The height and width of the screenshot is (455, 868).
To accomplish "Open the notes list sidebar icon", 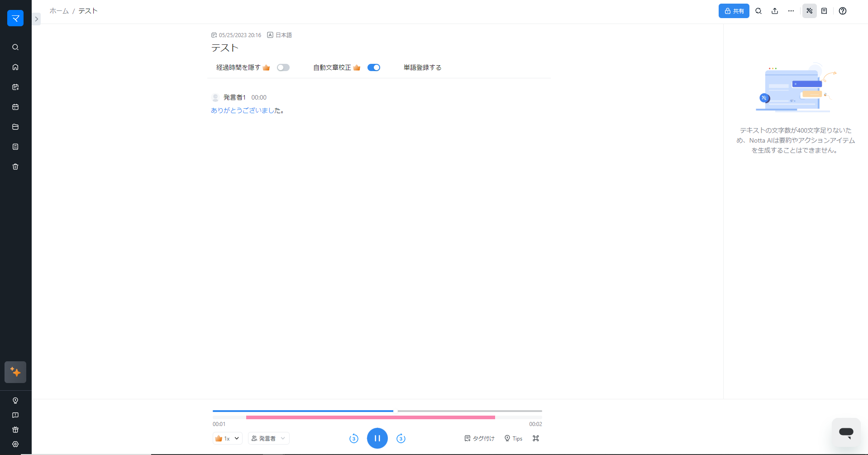I will coord(15,147).
